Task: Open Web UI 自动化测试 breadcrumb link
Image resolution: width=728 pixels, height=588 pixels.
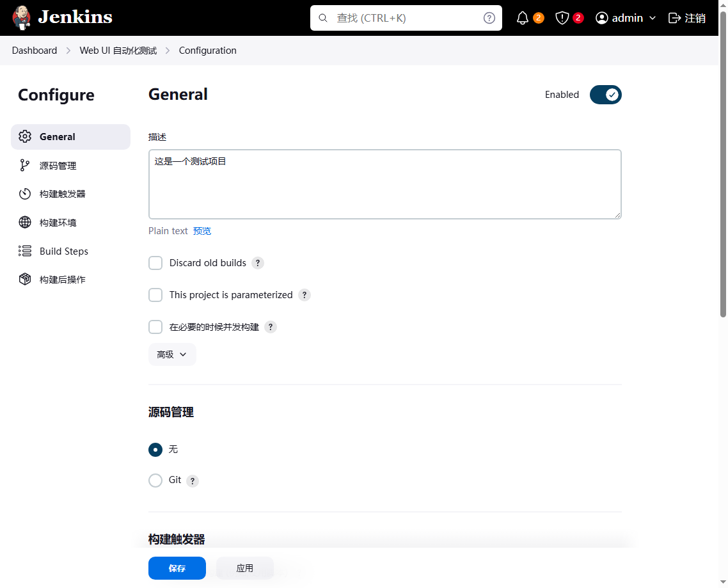Action: coord(118,51)
